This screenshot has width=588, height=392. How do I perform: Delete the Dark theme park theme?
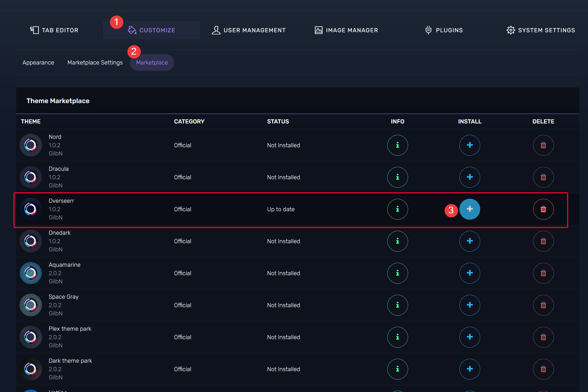point(543,369)
